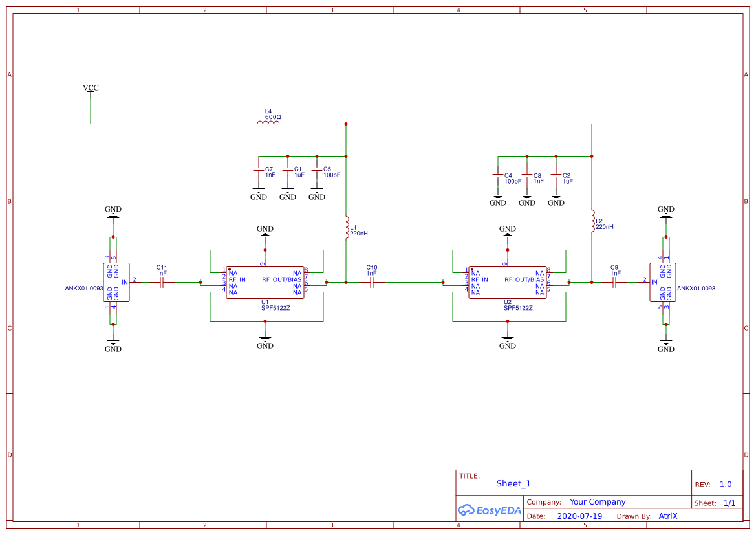Viewport: 756px width, 535px height.
Task: Click capacitor C5 100pF symbol
Action: 317,170
